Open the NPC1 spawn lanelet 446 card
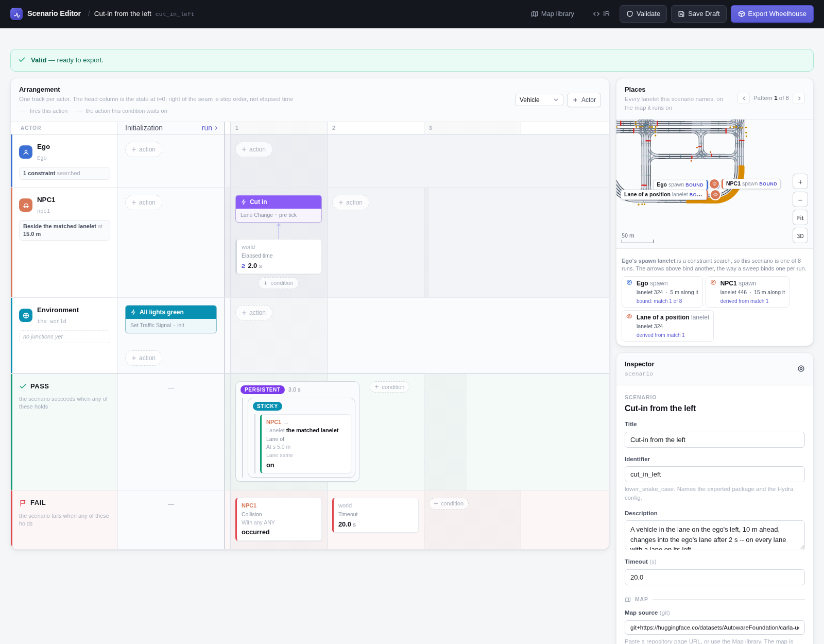 point(747,292)
